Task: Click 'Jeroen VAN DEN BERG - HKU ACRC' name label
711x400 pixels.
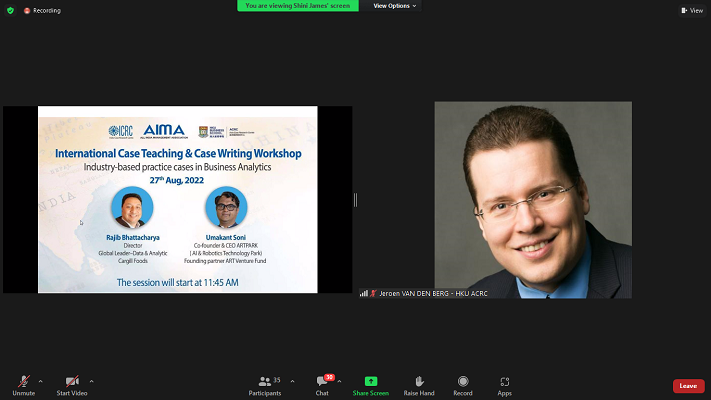Action: pos(433,293)
